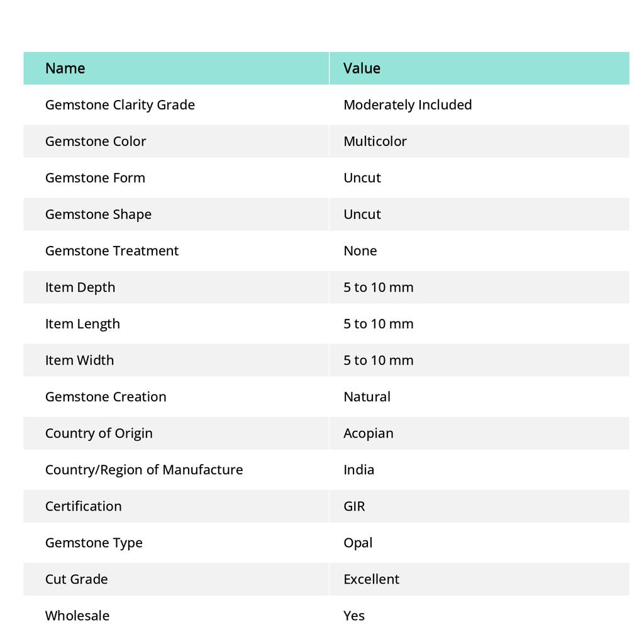Click the Item Length measurement value
The height and width of the screenshot is (644, 644).
click(378, 324)
